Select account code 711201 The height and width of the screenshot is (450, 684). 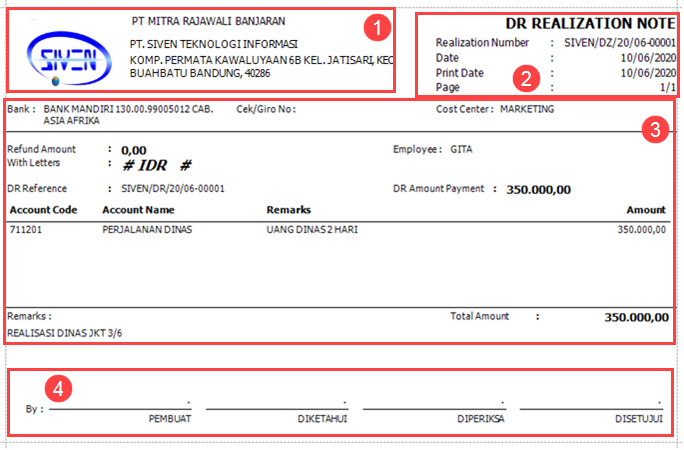tap(26, 229)
